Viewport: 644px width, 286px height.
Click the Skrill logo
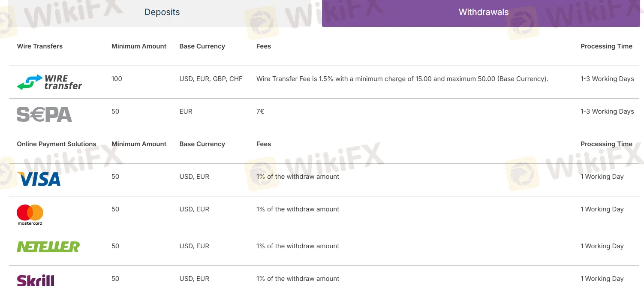pos(36,280)
